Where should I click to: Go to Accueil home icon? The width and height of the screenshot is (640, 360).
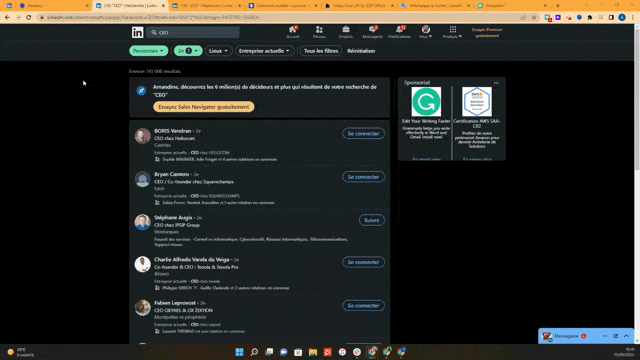click(x=293, y=32)
